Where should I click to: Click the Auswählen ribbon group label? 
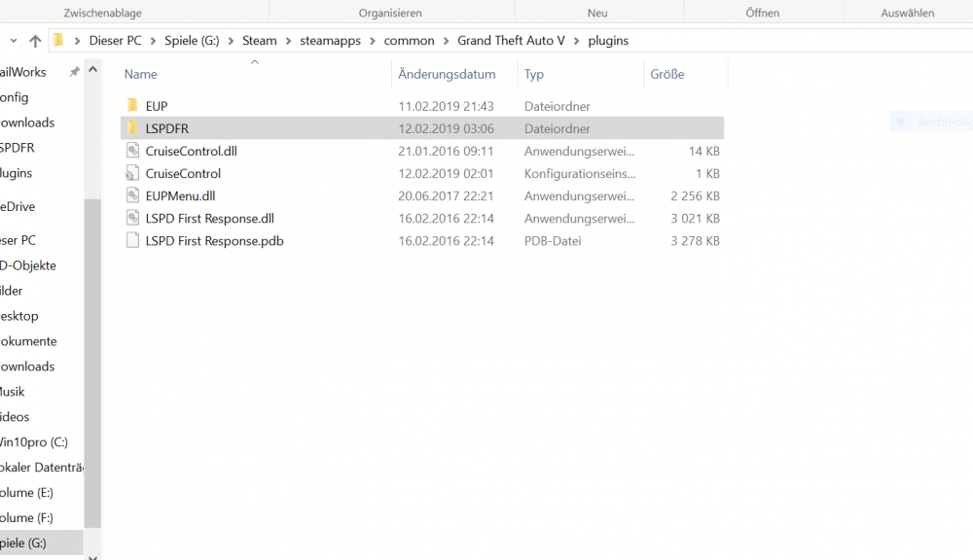click(x=908, y=13)
